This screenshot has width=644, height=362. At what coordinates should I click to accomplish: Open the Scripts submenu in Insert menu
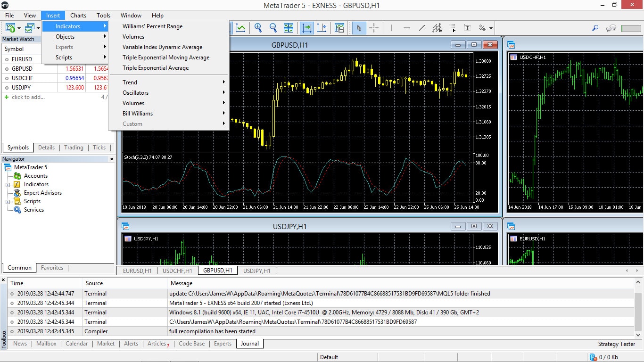[75, 58]
